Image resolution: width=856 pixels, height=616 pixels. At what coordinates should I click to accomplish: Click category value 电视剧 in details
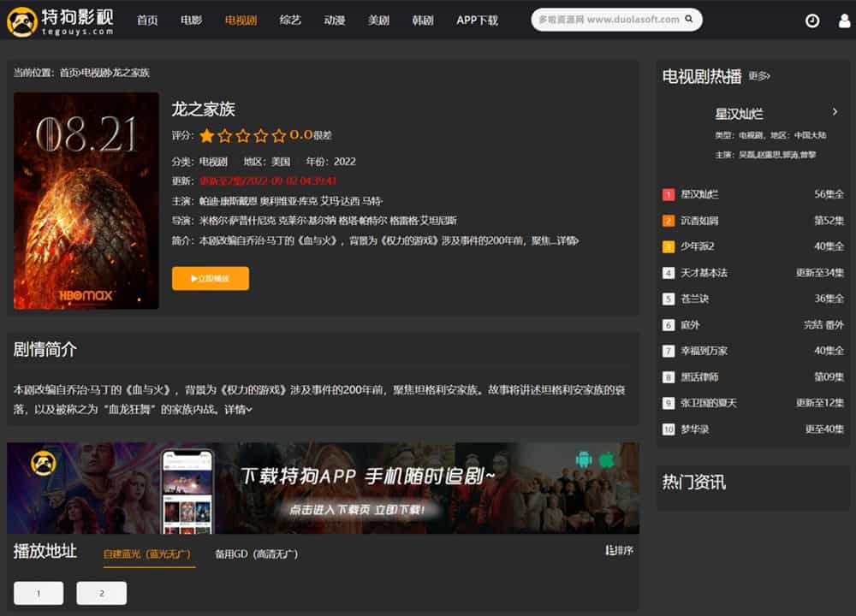click(213, 162)
